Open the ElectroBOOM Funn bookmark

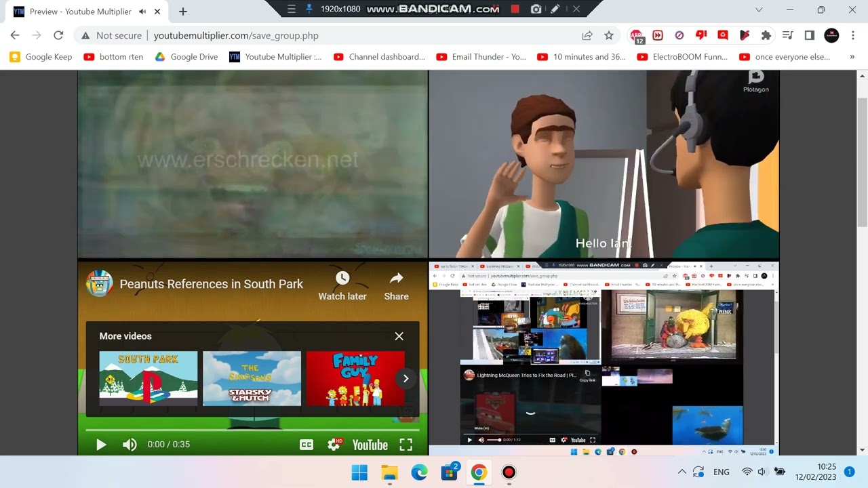click(683, 57)
